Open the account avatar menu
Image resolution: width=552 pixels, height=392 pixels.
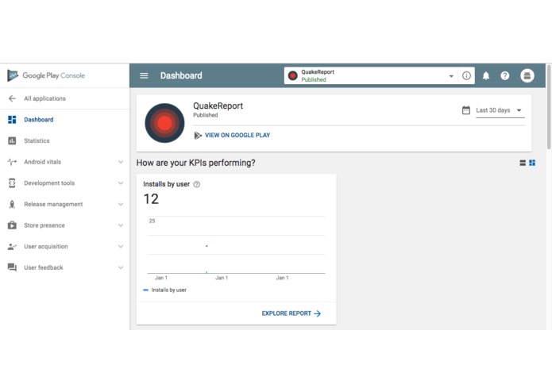pos(527,75)
